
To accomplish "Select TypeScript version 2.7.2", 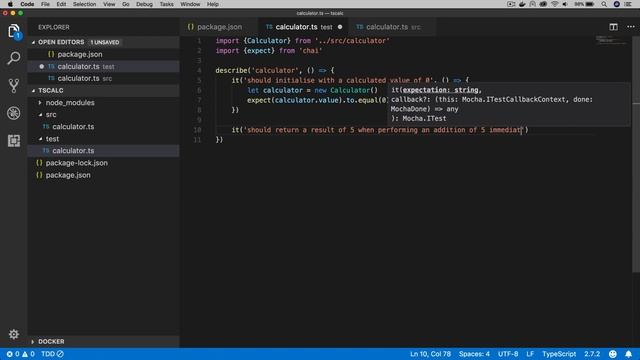I will click(592, 354).
